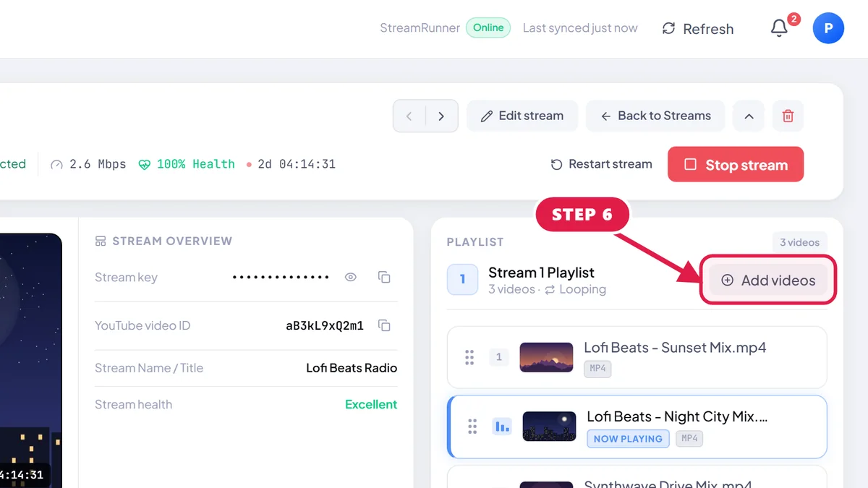The width and height of the screenshot is (868, 488).
Task: Click Restart stream
Action: [601, 164]
